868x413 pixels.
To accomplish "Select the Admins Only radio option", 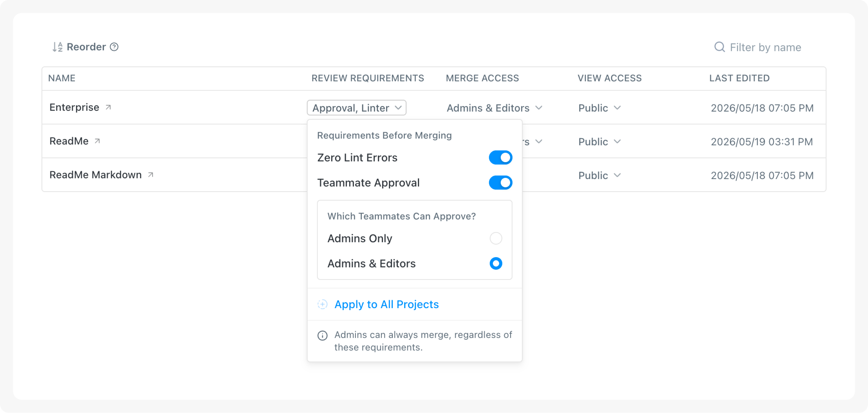I will pos(496,239).
